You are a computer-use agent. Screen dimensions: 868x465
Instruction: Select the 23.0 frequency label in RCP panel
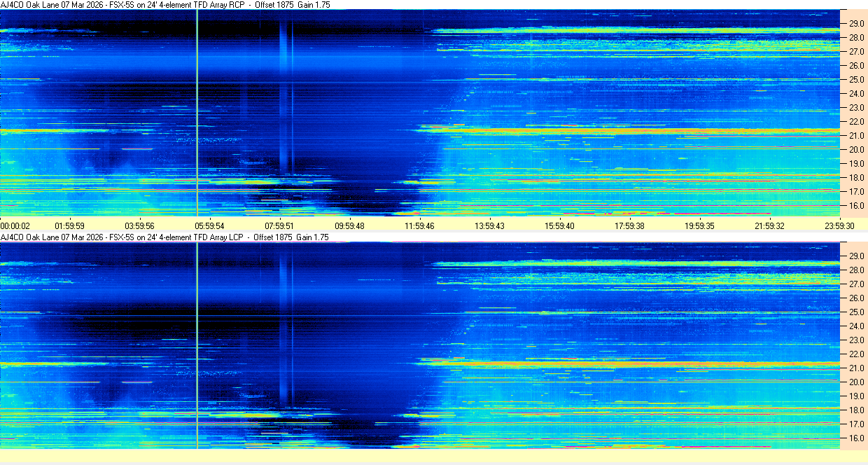pyautogui.click(x=856, y=108)
